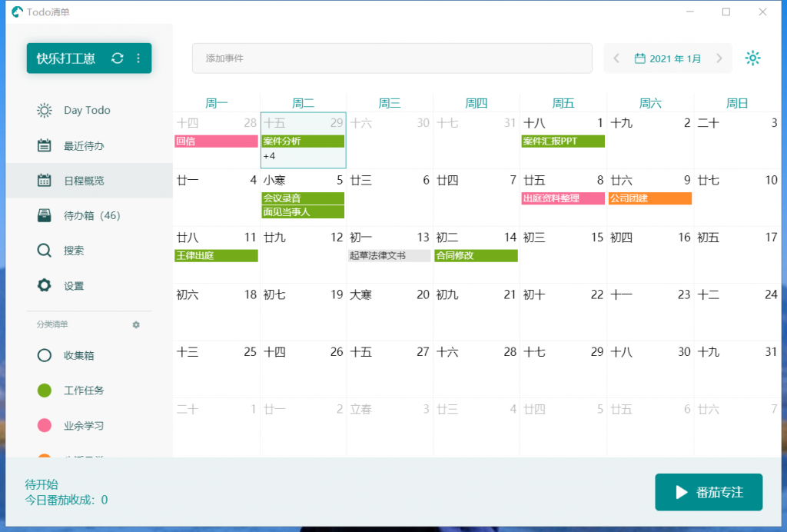Close the Todo清单 window
Viewport: 787px width, 532px height.
click(x=762, y=12)
